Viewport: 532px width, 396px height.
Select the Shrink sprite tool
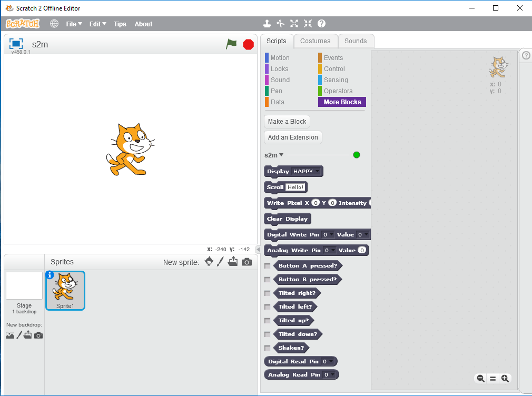point(308,23)
